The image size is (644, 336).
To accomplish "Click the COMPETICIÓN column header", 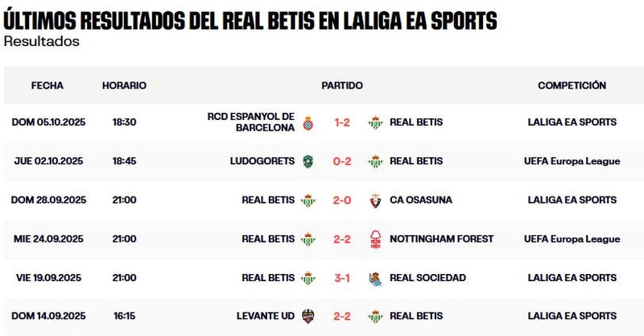I will pyautogui.click(x=572, y=85).
